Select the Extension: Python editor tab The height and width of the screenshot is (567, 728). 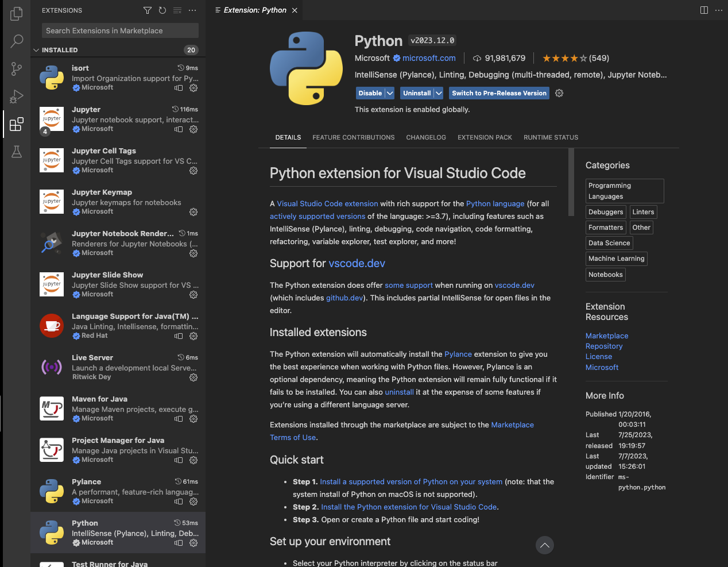point(254,10)
